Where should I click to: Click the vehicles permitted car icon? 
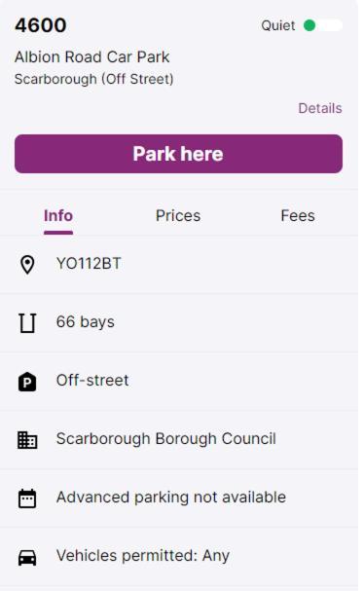(x=27, y=557)
